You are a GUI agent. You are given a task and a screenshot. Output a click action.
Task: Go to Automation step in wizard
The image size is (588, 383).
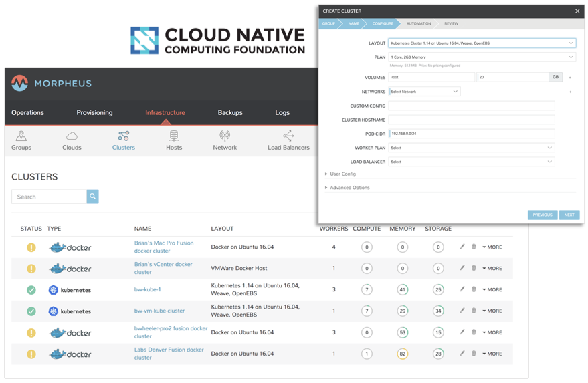pyautogui.click(x=419, y=23)
